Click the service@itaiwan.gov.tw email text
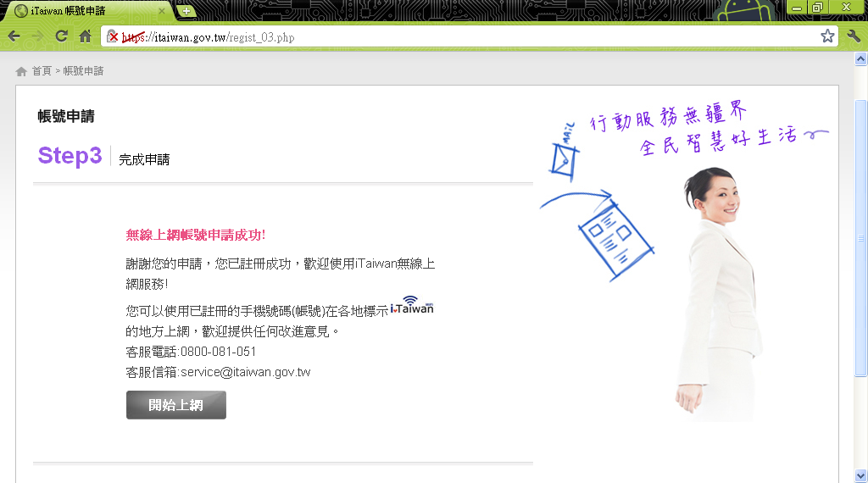The width and height of the screenshot is (868, 483). point(246,372)
